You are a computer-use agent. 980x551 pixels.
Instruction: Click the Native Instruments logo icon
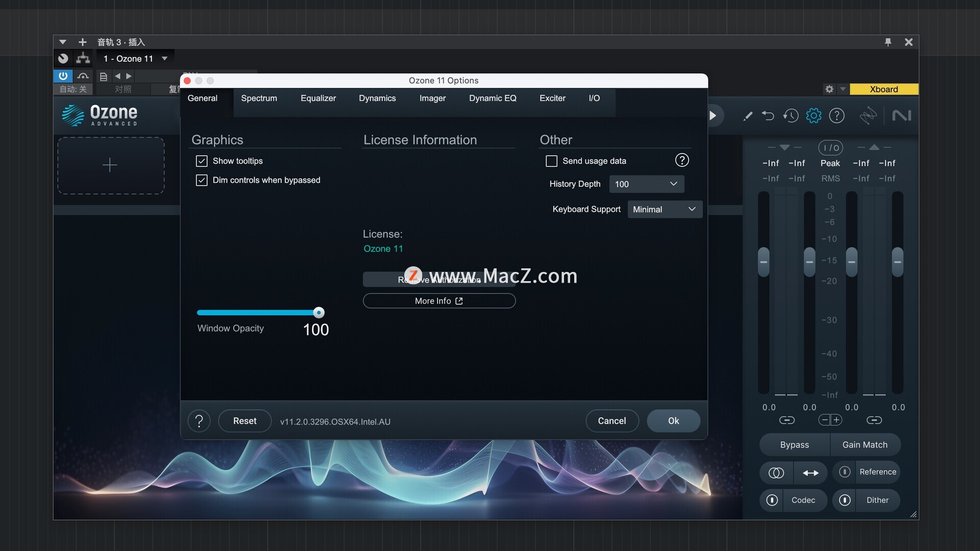[901, 116]
